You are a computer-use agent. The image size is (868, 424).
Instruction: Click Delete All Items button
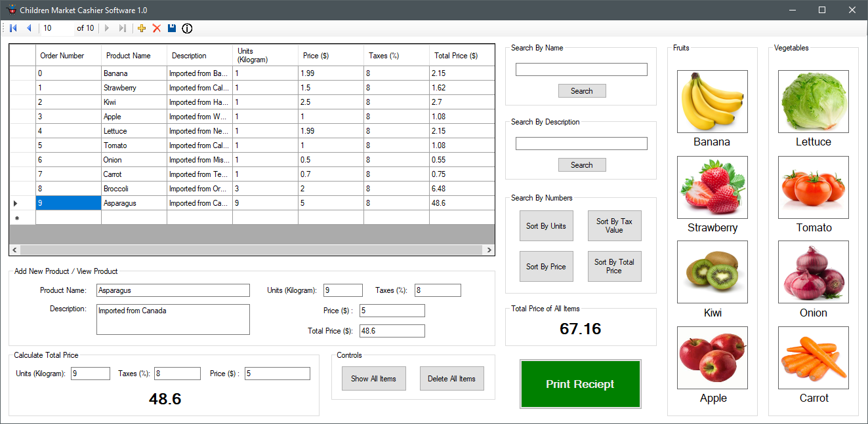[452, 379]
